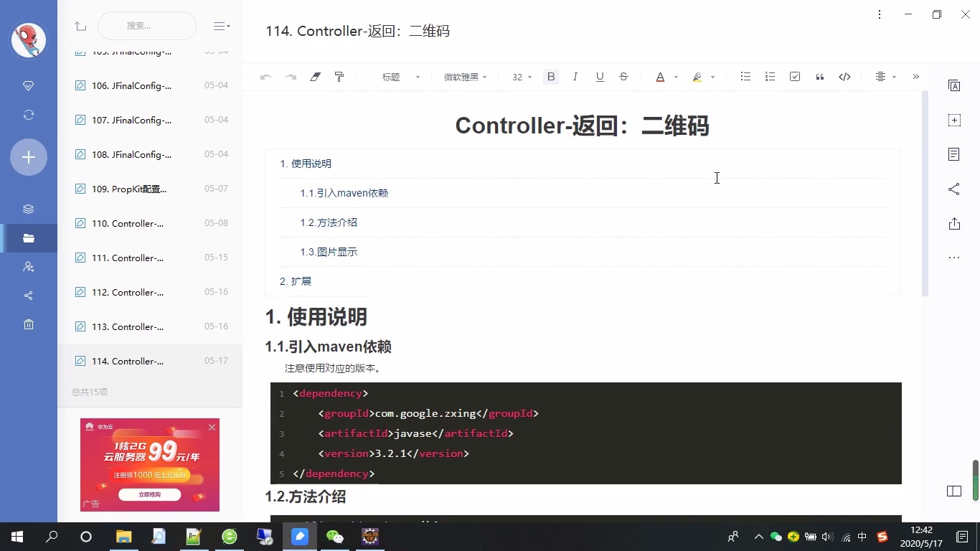The height and width of the screenshot is (551, 980).
Task: Click the sync icon in left sidebar
Action: click(28, 115)
